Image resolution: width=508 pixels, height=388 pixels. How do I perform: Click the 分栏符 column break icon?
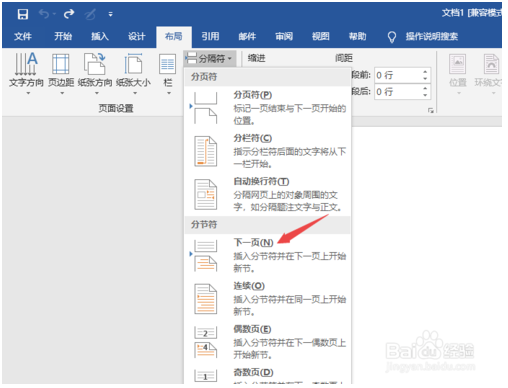pos(205,151)
